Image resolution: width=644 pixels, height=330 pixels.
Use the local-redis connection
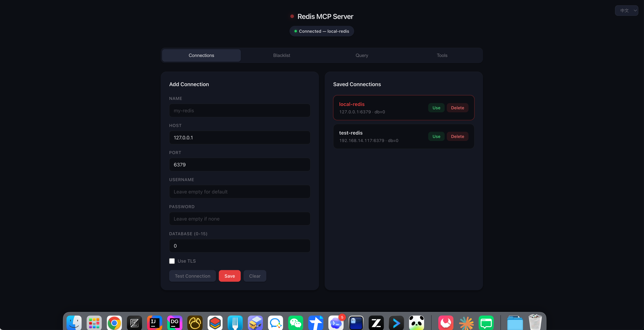(x=436, y=108)
